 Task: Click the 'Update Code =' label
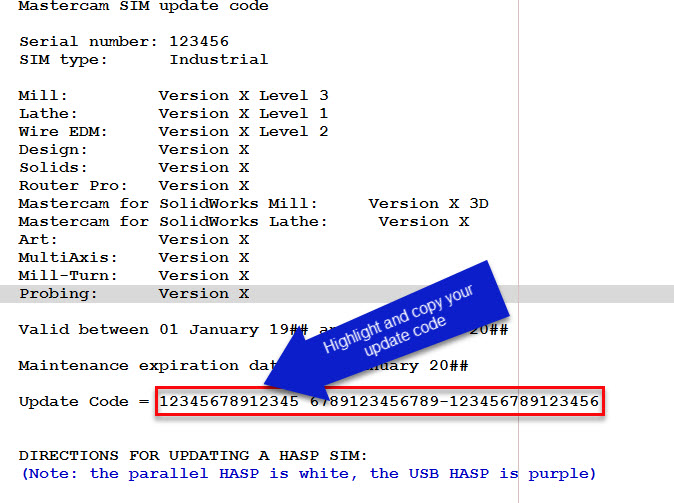coord(84,402)
